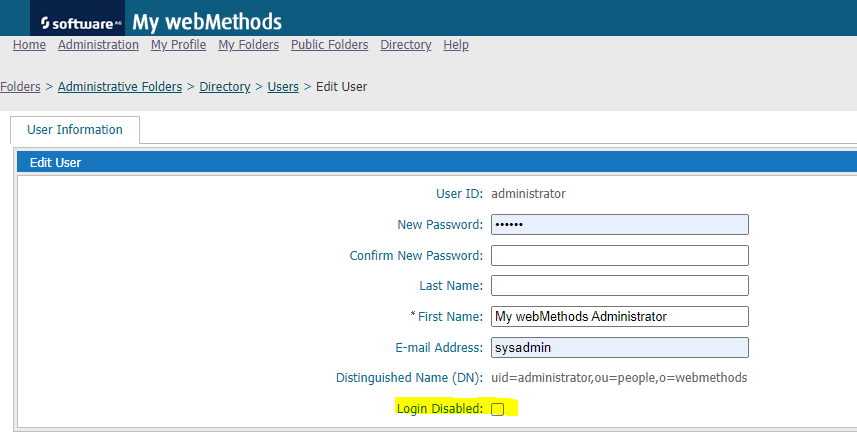Navigate to Administrative Folders breadcrumb
The height and width of the screenshot is (443, 857).
pos(120,86)
